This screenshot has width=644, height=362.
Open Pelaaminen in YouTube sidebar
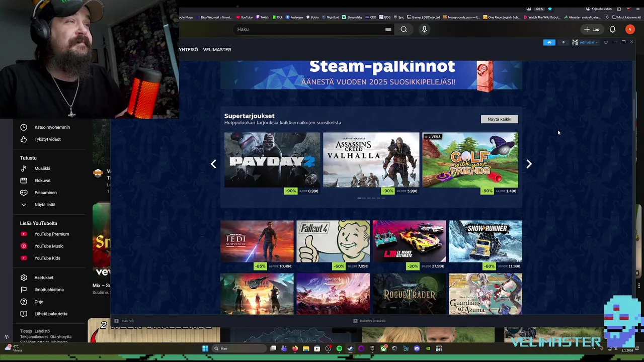[x=49, y=193]
